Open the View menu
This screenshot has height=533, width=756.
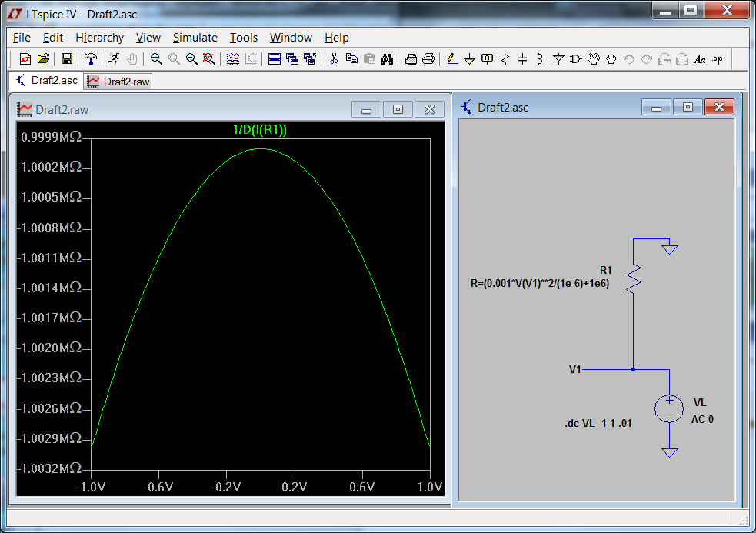[x=148, y=38]
